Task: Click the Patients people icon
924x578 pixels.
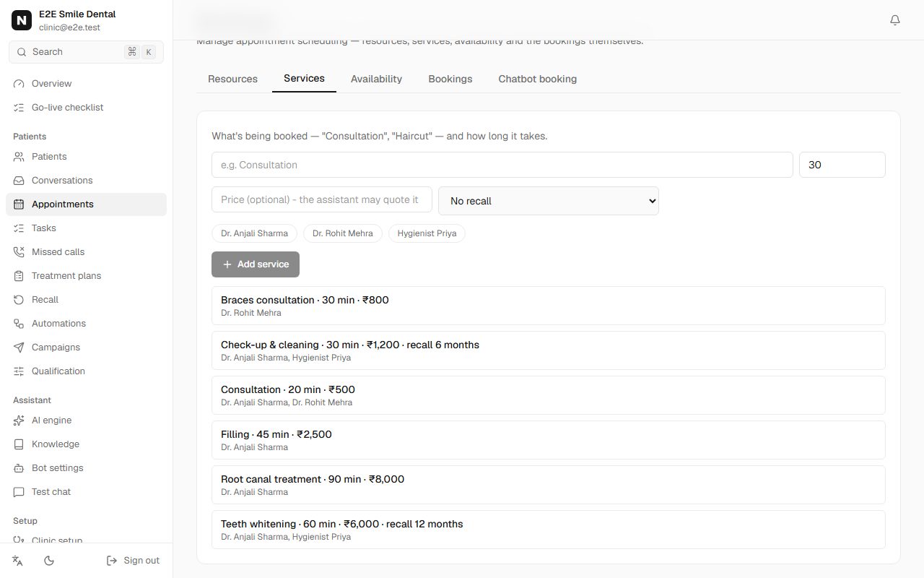Action: [x=19, y=157]
